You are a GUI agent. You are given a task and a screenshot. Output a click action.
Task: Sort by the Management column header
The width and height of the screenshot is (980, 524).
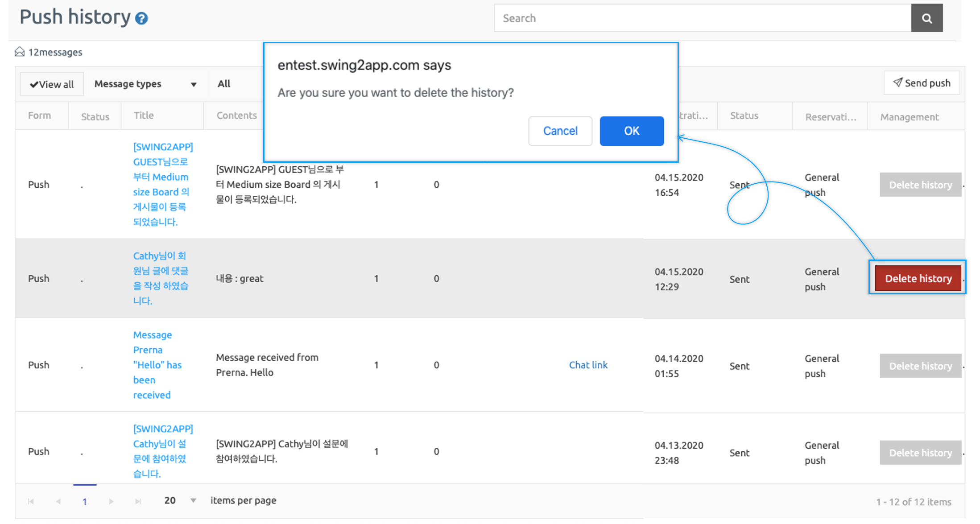[909, 117]
